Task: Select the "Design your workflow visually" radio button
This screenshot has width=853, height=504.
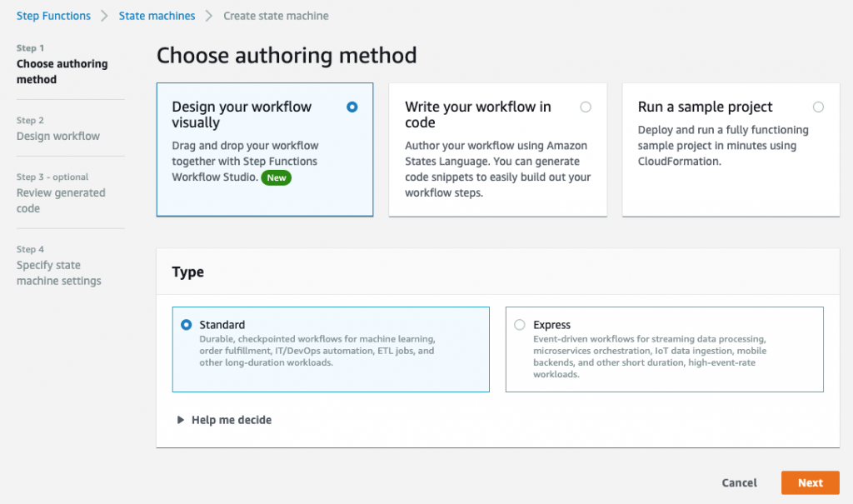Action: 352,107
